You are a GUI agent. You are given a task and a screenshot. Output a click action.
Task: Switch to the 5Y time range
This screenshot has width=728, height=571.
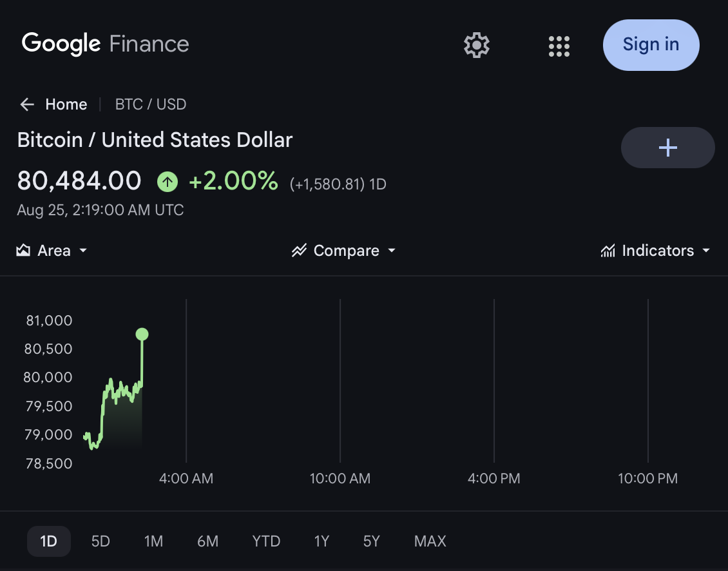point(372,541)
